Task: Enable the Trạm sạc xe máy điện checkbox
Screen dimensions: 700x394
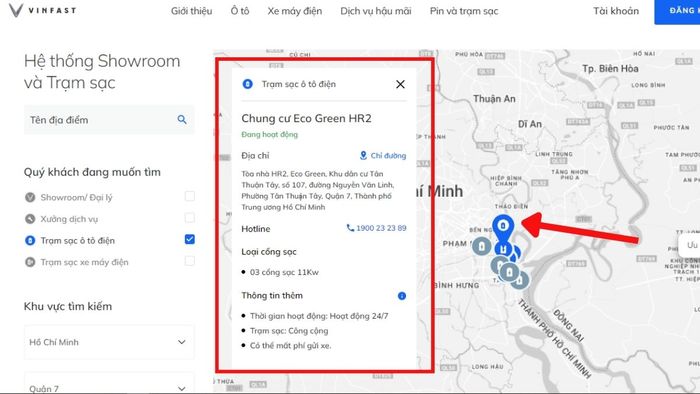Action: pos(190,261)
